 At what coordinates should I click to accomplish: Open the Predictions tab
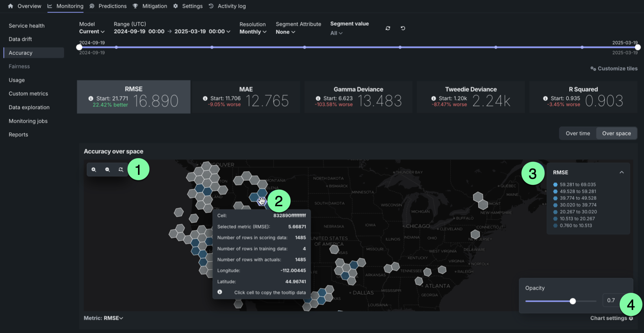[112, 6]
